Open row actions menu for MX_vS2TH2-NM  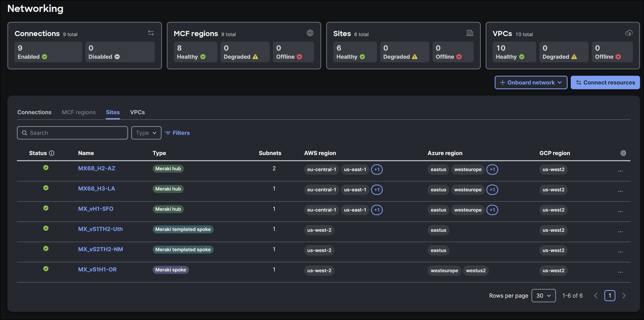[620, 252]
